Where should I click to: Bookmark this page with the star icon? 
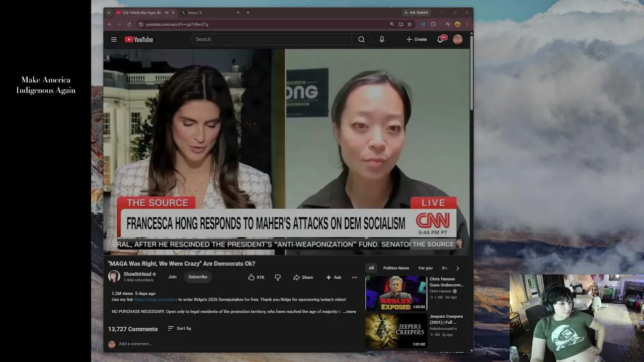[410, 24]
